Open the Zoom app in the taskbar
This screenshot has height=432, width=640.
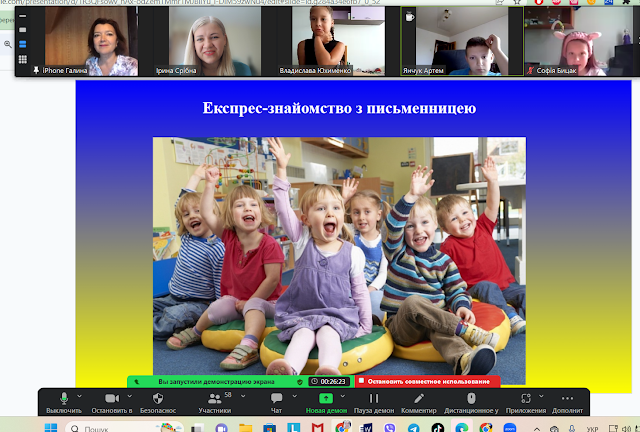click(x=510, y=428)
